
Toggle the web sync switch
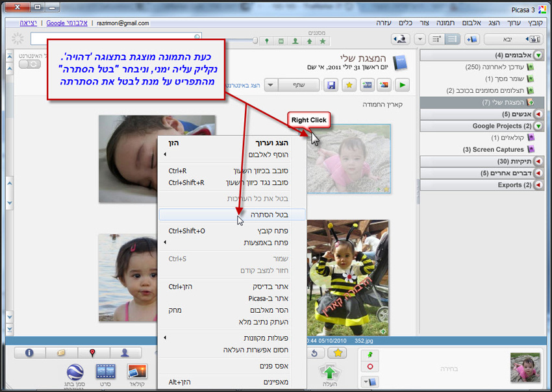[x=30, y=64]
